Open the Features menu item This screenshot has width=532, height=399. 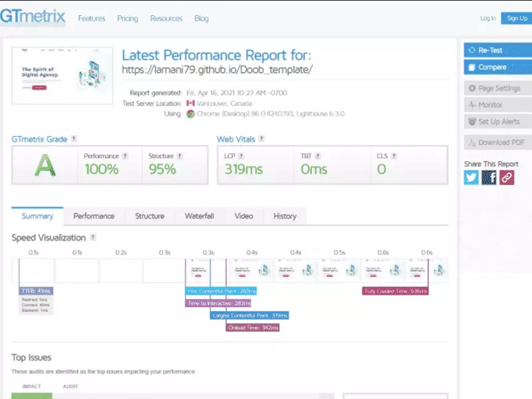pyautogui.click(x=92, y=19)
